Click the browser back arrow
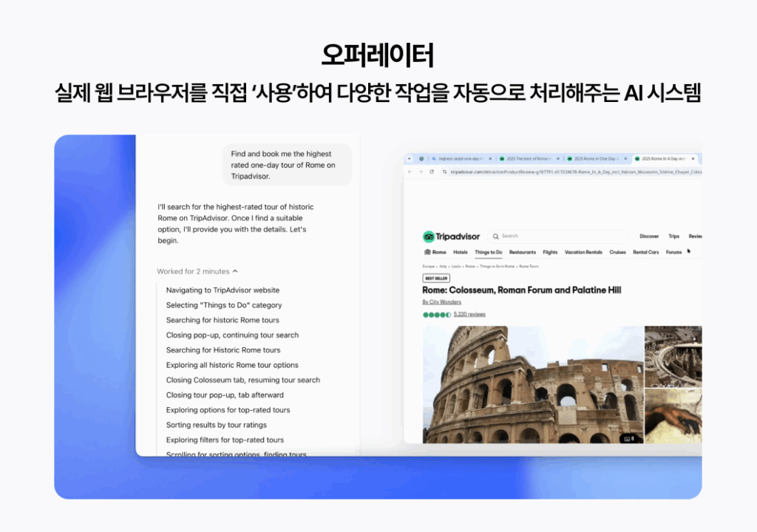 click(x=410, y=172)
